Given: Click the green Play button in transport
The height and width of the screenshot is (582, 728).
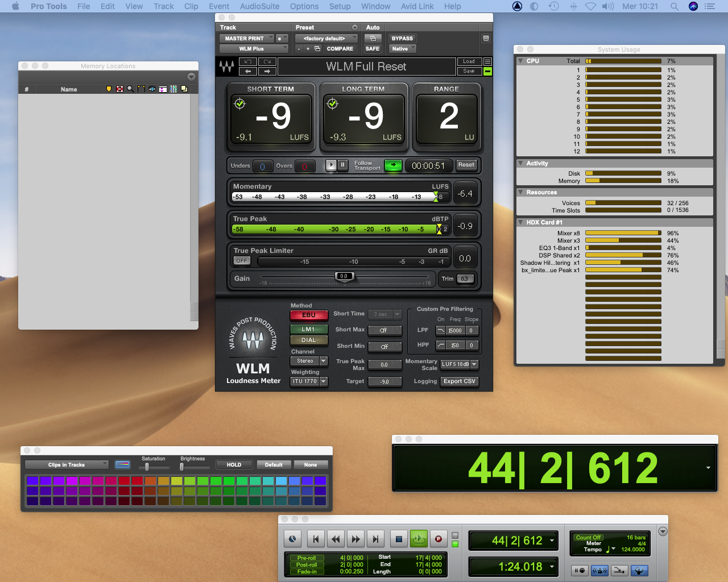Looking at the screenshot, I should pos(419,539).
